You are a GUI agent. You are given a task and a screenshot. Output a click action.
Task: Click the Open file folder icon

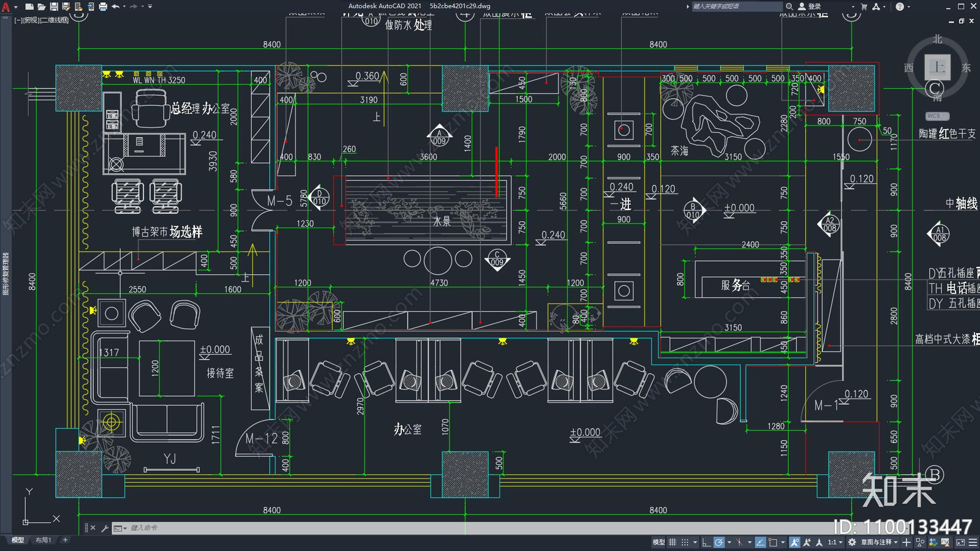pyautogui.click(x=42, y=7)
